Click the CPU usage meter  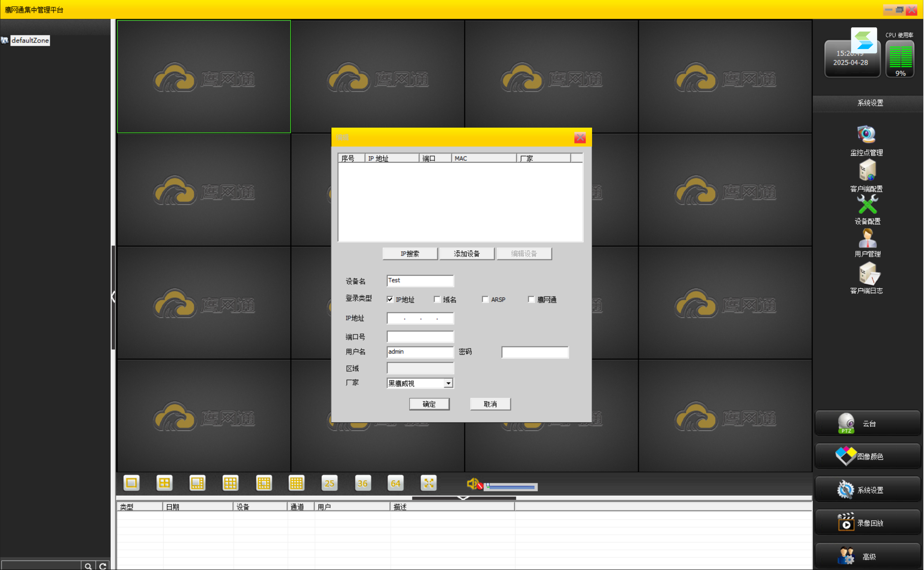pyautogui.click(x=900, y=59)
